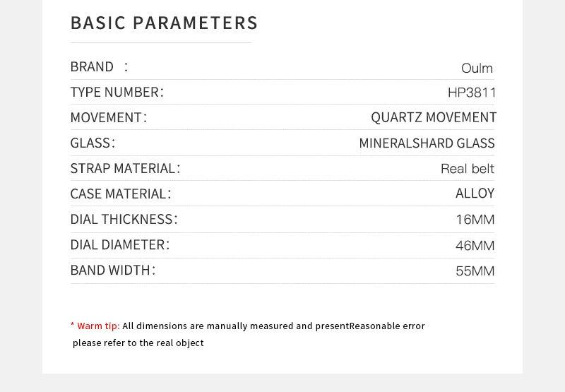Click the Oulm brand value

point(477,69)
